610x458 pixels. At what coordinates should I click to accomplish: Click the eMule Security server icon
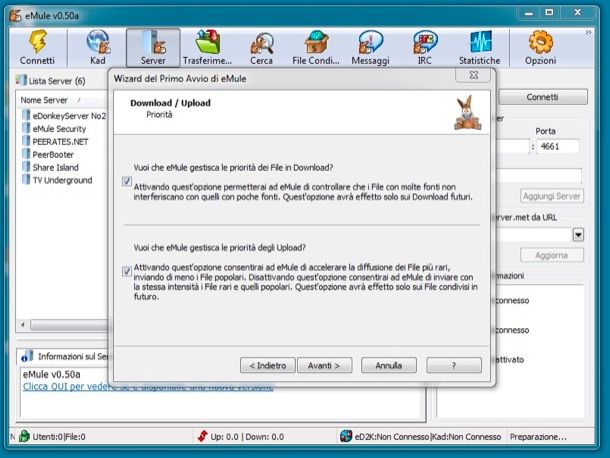(26, 128)
